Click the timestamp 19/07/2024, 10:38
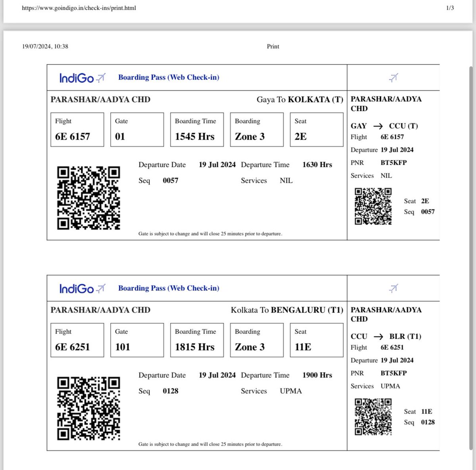Viewport: 476px width, 470px height. 45,46
